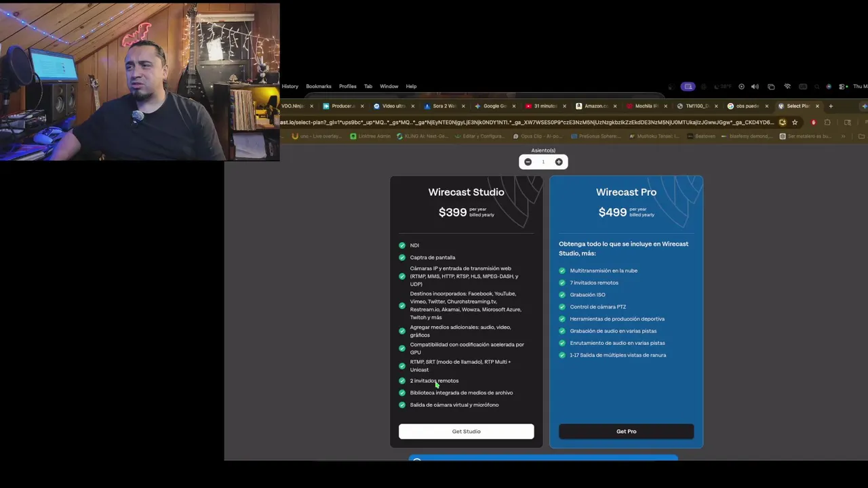Click the webcam overlay video thumbnail

tap(140, 82)
